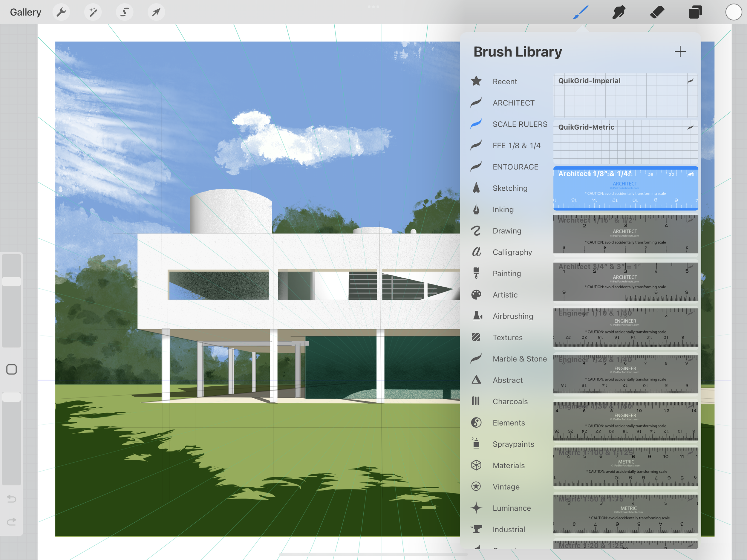Select the Recent brushes star category
The image size is (747, 560).
click(x=505, y=81)
